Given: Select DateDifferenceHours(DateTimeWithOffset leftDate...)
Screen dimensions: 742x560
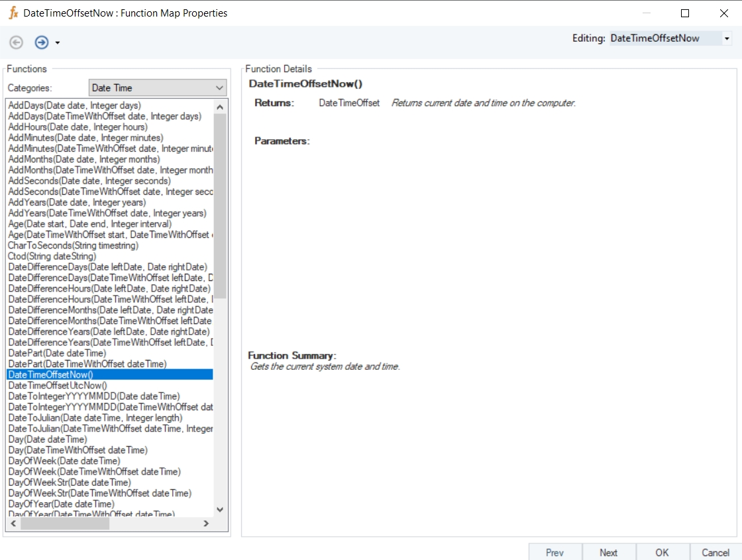Looking at the screenshot, I should click(110, 299).
